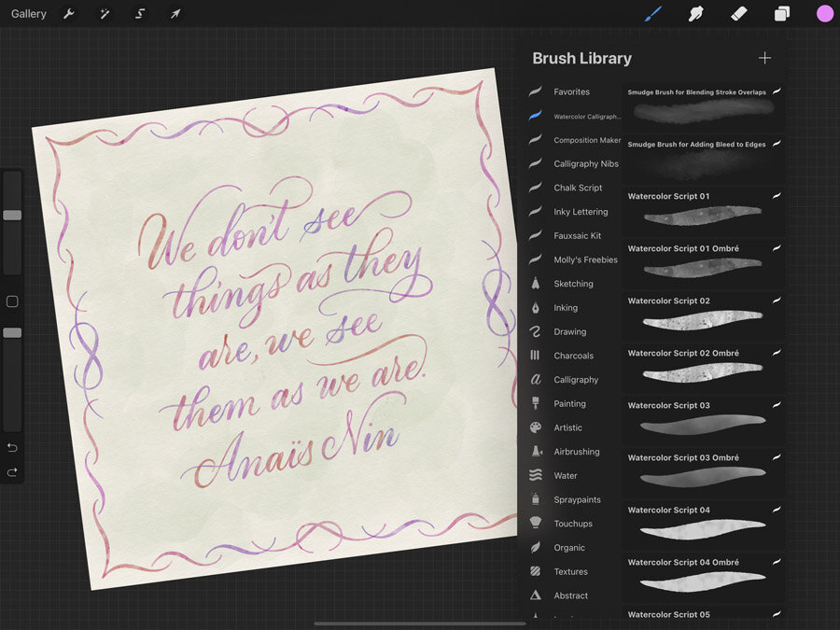Viewport: 840px width, 630px height.
Task: Tap the square modifier button on sidebar
Action: [x=12, y=301]
